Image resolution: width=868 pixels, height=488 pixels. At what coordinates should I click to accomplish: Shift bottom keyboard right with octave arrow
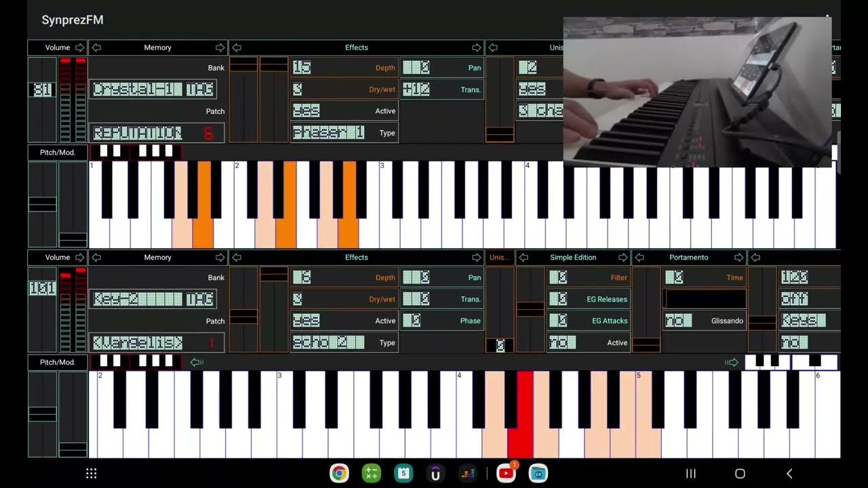(x=732, y=363)
